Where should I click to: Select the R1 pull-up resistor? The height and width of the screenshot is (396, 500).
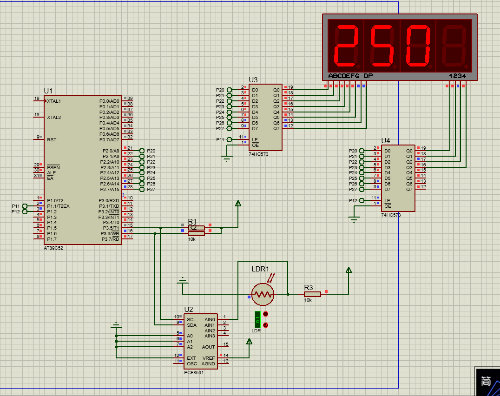pos(196,228)
